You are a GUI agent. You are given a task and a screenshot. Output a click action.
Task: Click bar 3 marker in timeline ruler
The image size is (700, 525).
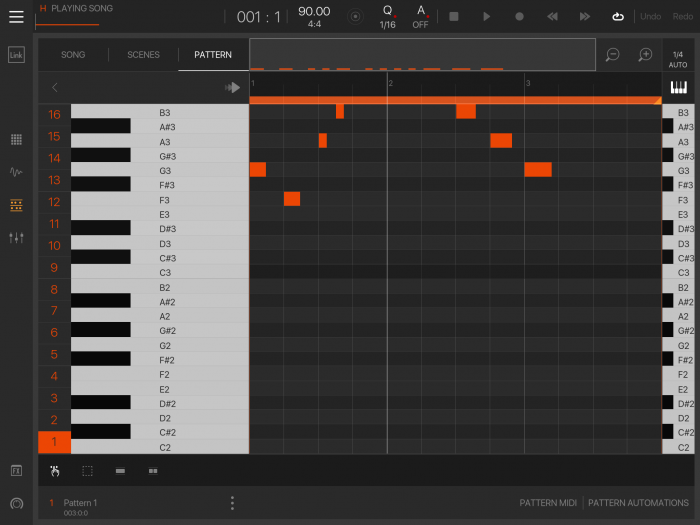click(x=528, y=83)
